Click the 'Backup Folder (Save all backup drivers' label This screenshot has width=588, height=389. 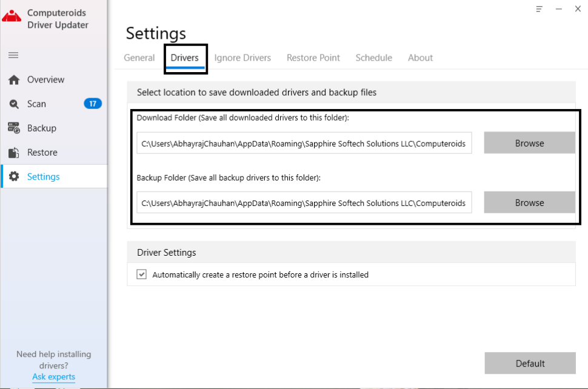point(229,178)
